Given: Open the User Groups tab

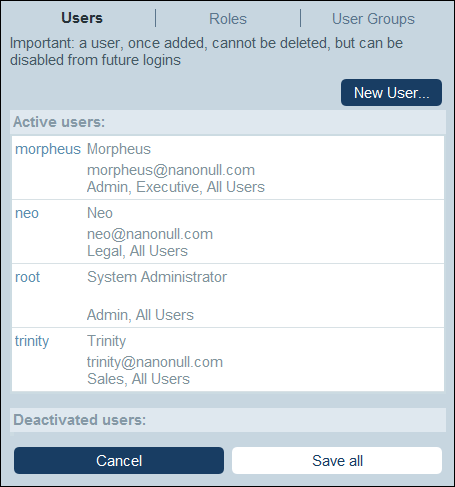Looking at the screenshot, I should point(373,19).
